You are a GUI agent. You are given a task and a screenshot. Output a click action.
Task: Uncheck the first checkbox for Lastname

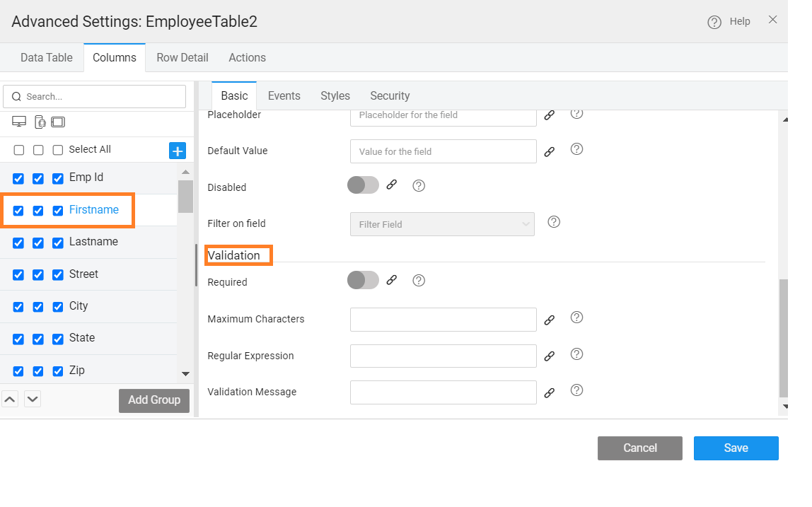[18, 243]
